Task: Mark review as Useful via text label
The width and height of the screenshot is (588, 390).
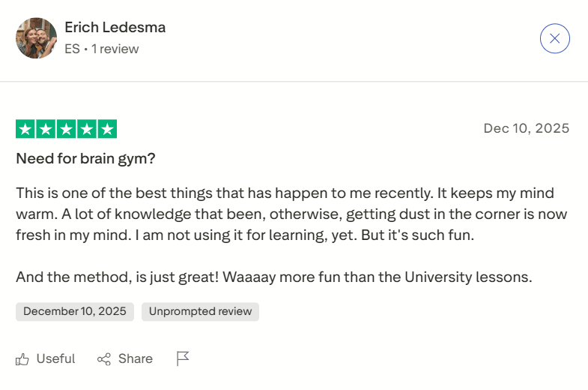Action: 55,359
